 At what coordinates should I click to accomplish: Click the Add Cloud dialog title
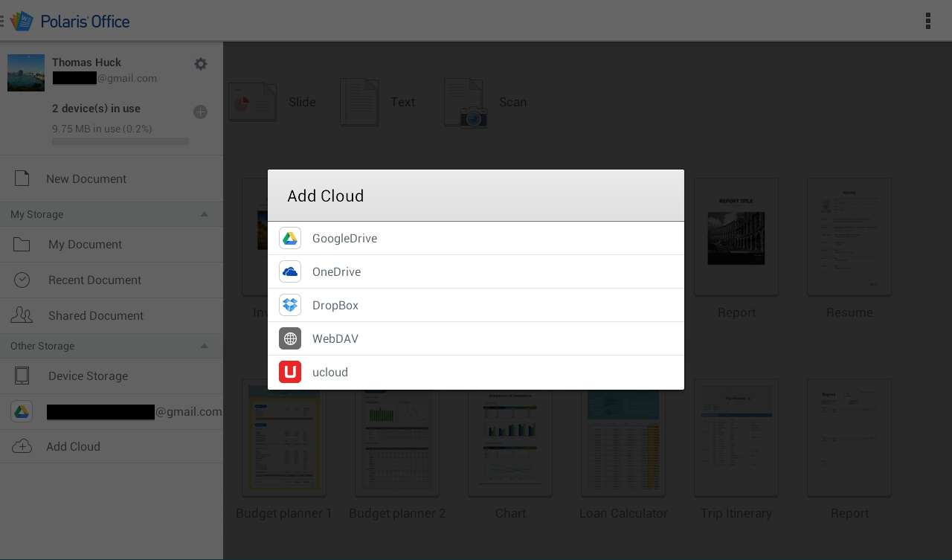[x=326, y=196]
